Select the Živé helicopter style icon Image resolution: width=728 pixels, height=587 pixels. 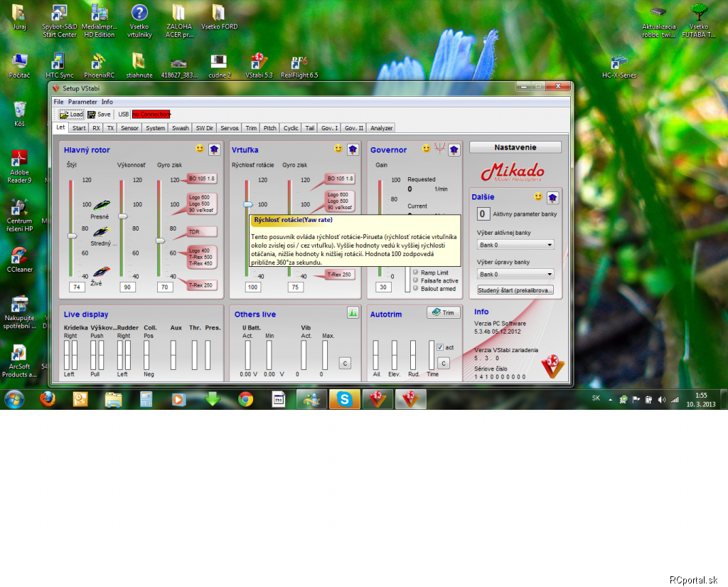click(102, 271)
